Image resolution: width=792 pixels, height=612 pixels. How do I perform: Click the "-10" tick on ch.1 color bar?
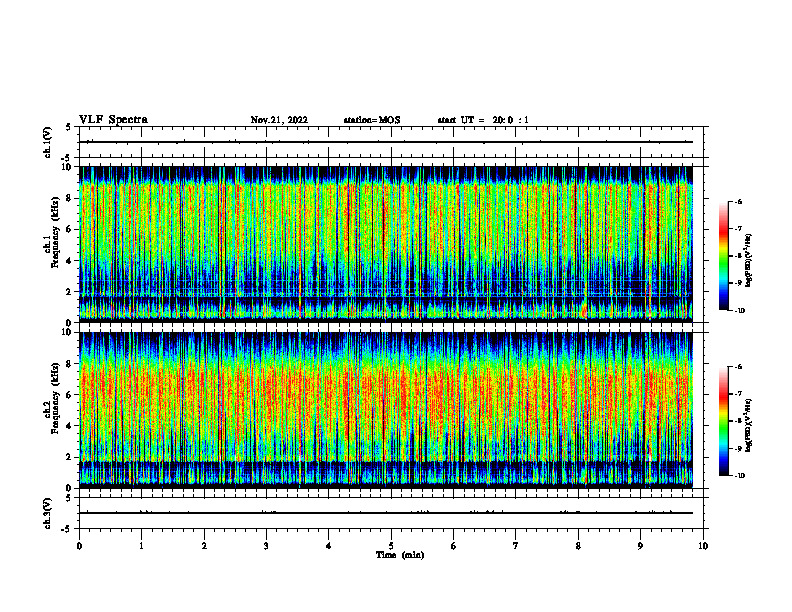(x=740, y=311)
